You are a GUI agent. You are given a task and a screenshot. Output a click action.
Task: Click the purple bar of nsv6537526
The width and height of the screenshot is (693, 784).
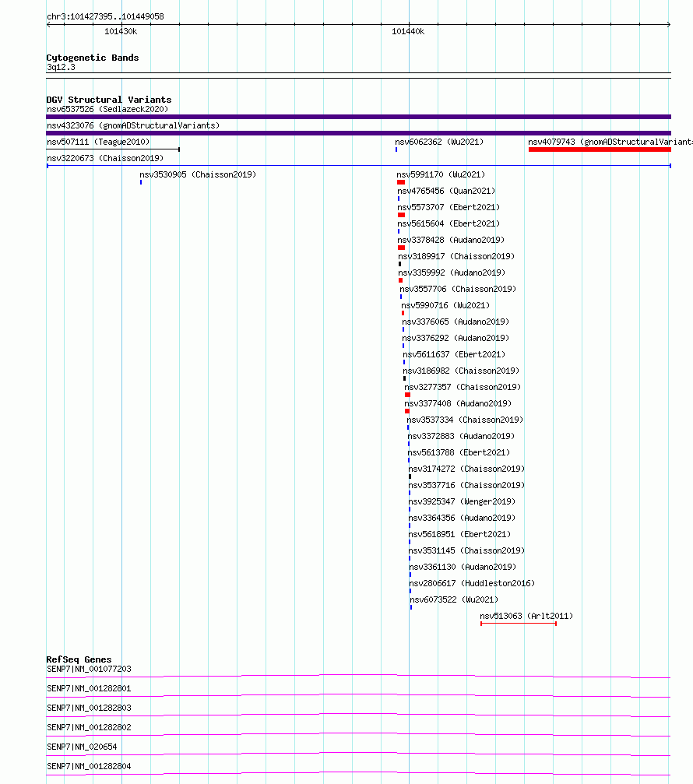[x=358, y=117]
